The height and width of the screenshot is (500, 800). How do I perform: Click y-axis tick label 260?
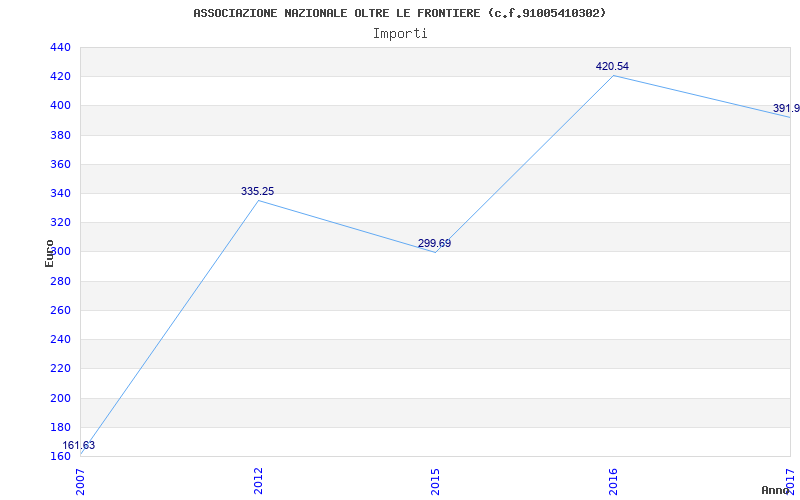click(x=60, y=310)
